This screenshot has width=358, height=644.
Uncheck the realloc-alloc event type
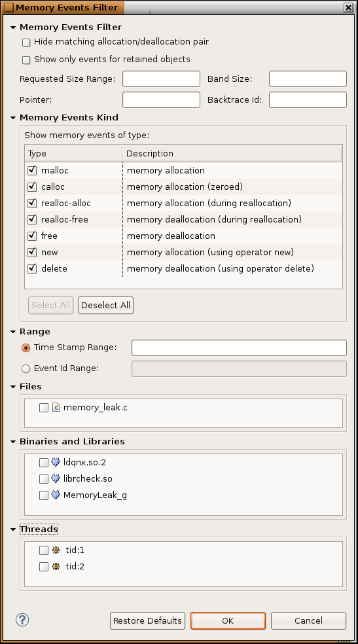32,203
